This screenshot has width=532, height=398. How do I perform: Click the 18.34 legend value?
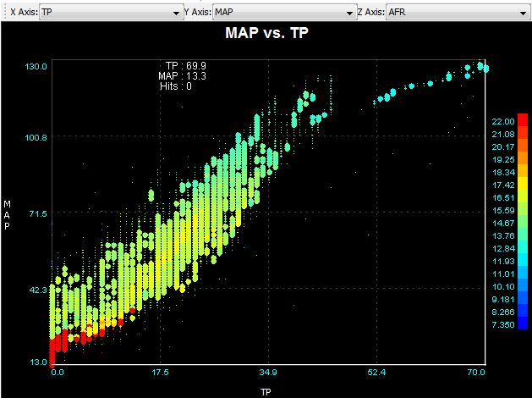pyautogui.click(x=503, y=172)
